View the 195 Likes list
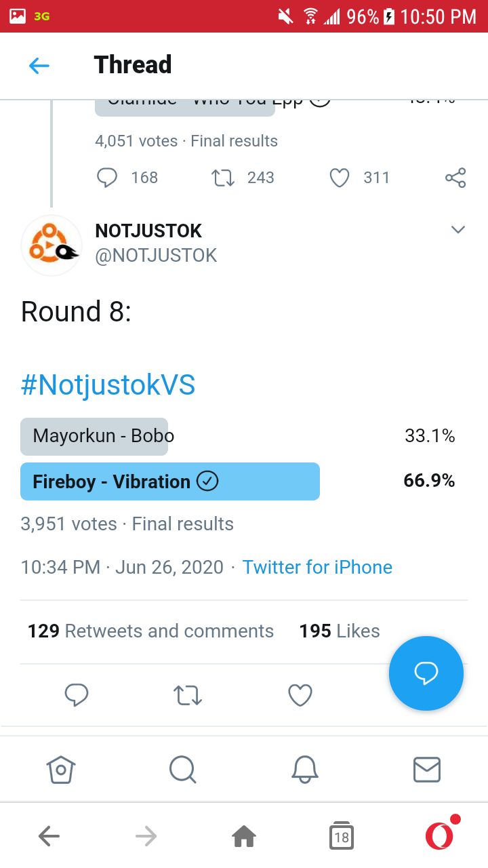The width and height of the screenshot is (488, 868). (340, 631)
